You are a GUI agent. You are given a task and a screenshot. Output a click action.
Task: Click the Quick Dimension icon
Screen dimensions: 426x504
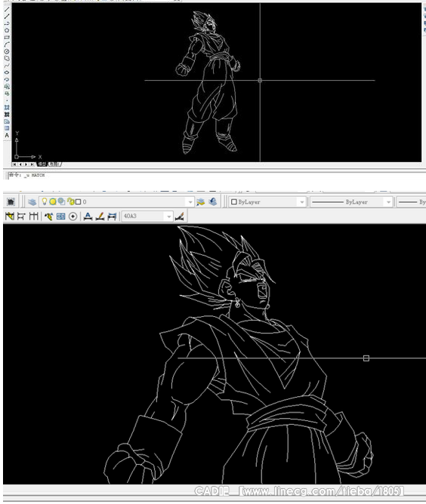[x=10, y=216]
